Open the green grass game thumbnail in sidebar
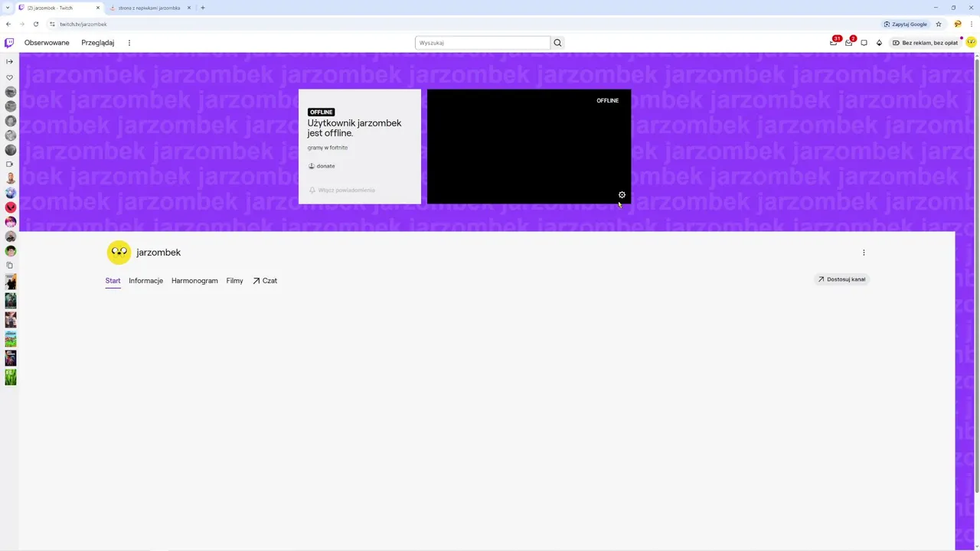This screenshot has width=980, height=551. click(11, 377)
